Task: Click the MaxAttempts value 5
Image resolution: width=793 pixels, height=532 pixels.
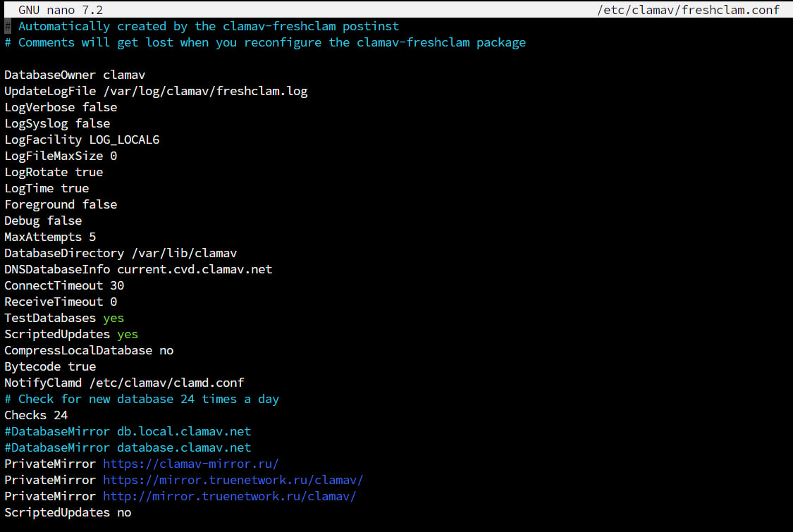Action: [x=92, y=237]
